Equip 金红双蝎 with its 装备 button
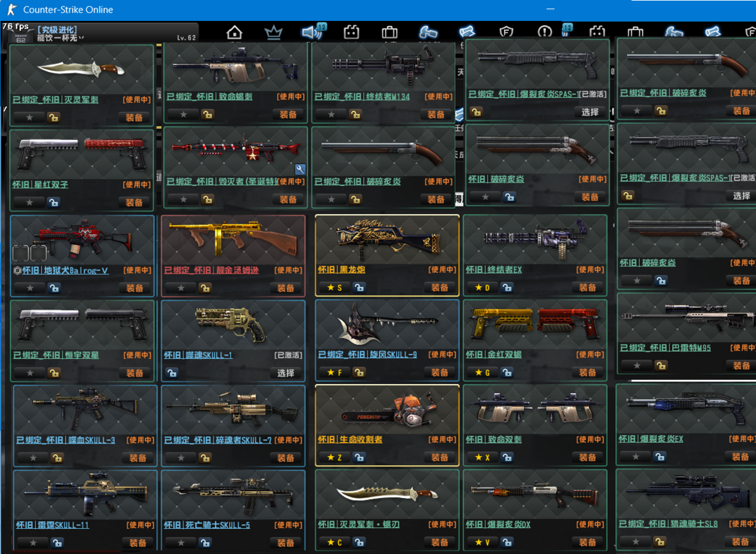The height and width of the screenshot is (554, 756). 587,372
